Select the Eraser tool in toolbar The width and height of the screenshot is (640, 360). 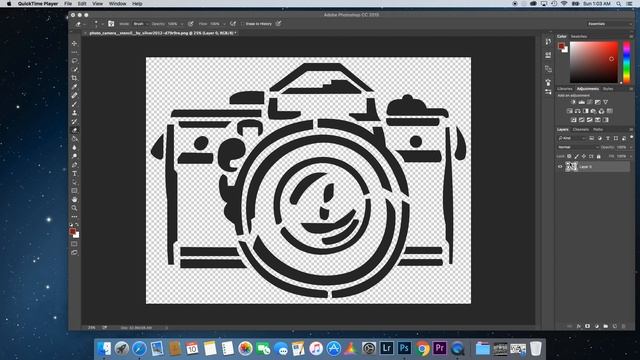74,130
